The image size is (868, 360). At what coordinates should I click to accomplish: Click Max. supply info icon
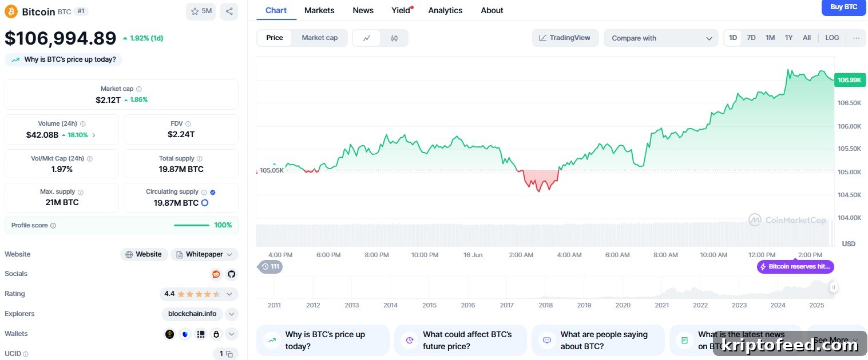click(x=81, y=193)
